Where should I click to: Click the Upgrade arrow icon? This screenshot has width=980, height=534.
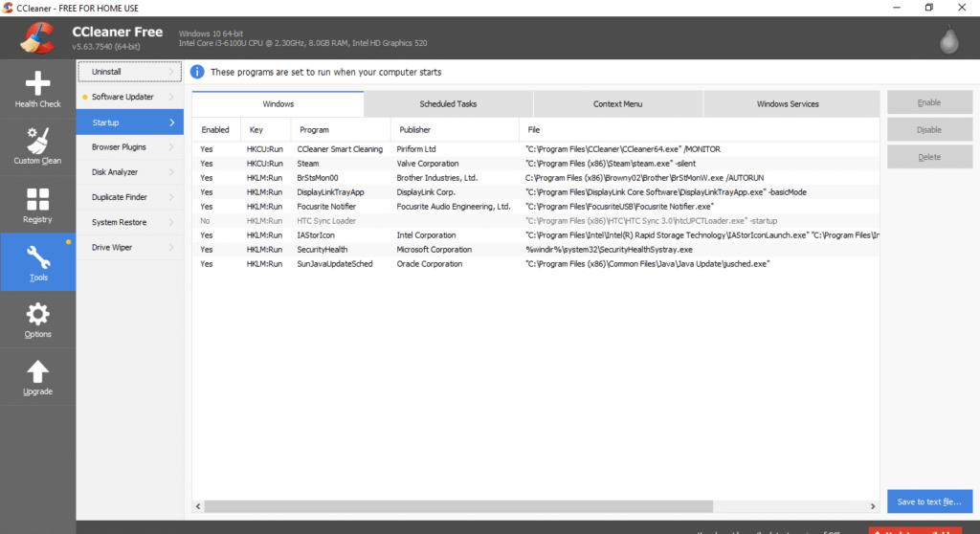pyautogui.click(x=37, y=371)
